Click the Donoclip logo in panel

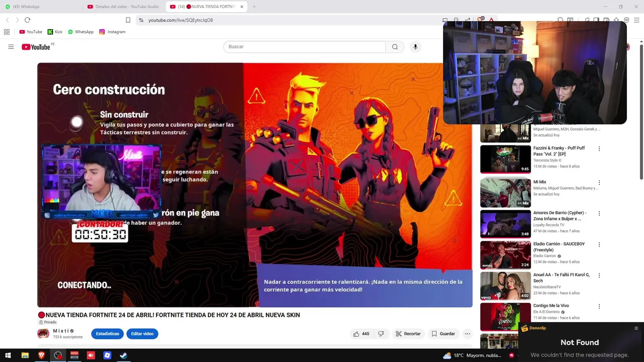(x=533, y=328)
